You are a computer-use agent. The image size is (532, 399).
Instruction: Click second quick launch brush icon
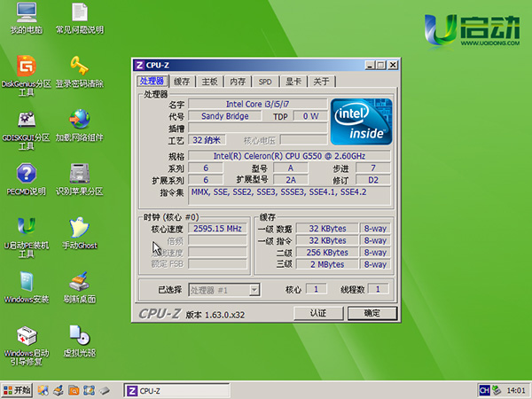click(59, 390)
